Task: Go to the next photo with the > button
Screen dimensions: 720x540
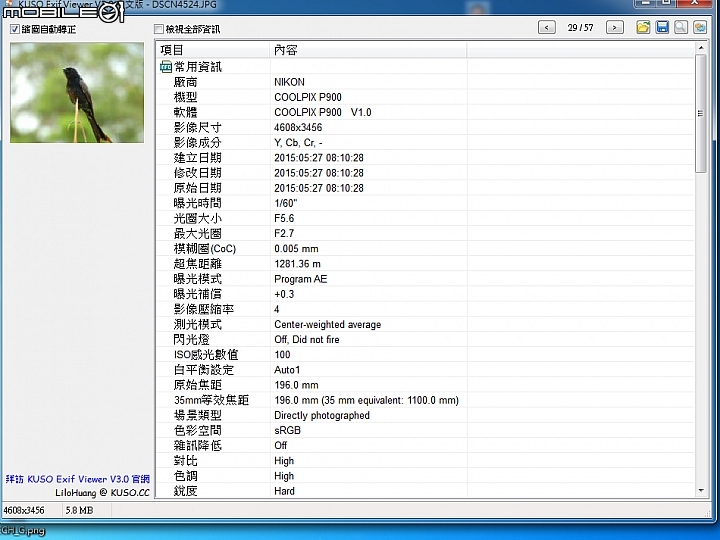Action: tap(614, 28)
